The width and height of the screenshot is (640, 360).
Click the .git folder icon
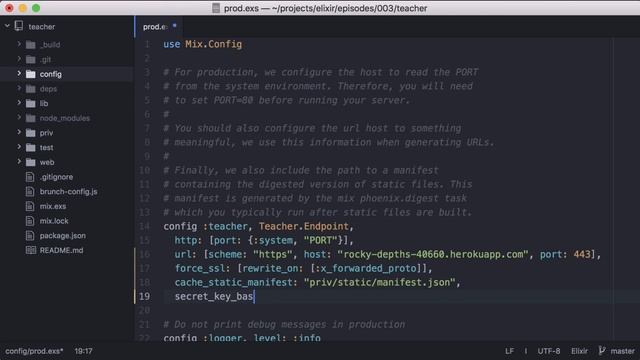pos(31,59)
